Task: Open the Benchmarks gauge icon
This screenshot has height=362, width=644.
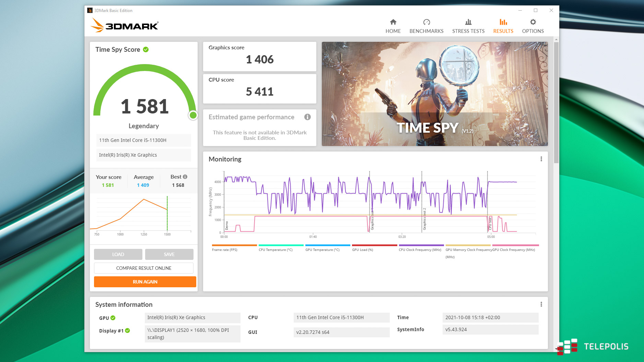Action: [426, 22]
